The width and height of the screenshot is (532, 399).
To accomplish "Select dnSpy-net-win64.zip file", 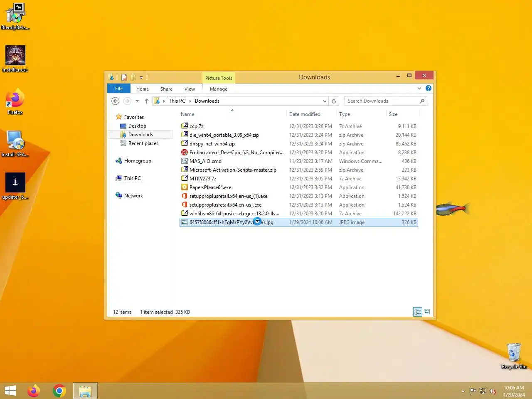I will (298, 143).
